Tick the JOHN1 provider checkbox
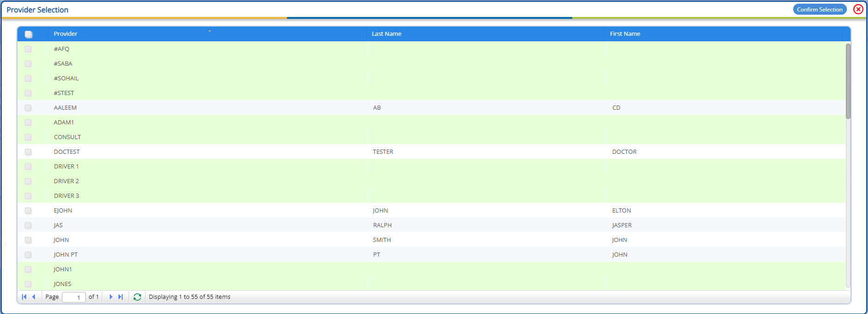Image resolution: width=868 pixels, height=314 pixels. pyautogui.click(x=28, y=269)
